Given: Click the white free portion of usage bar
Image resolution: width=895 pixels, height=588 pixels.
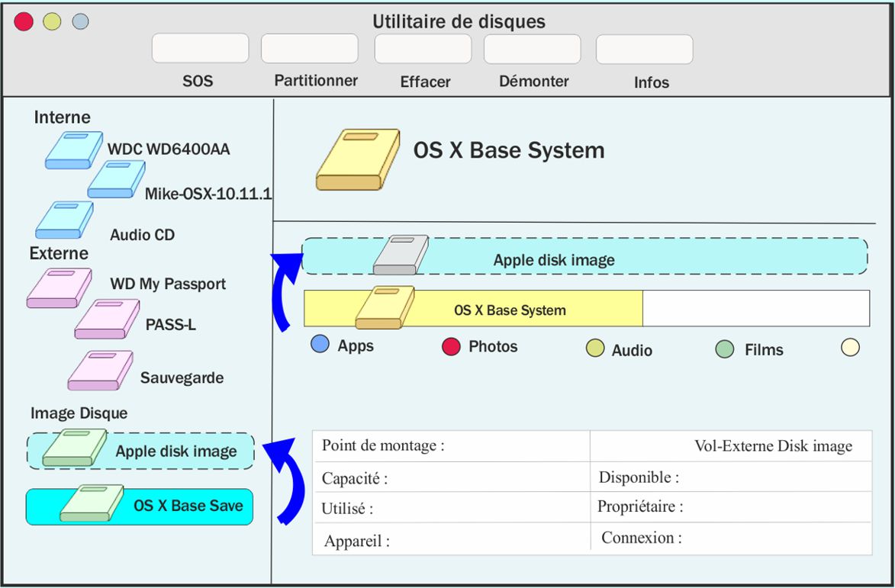Looking at the screenshot, I should click(756, 309).
